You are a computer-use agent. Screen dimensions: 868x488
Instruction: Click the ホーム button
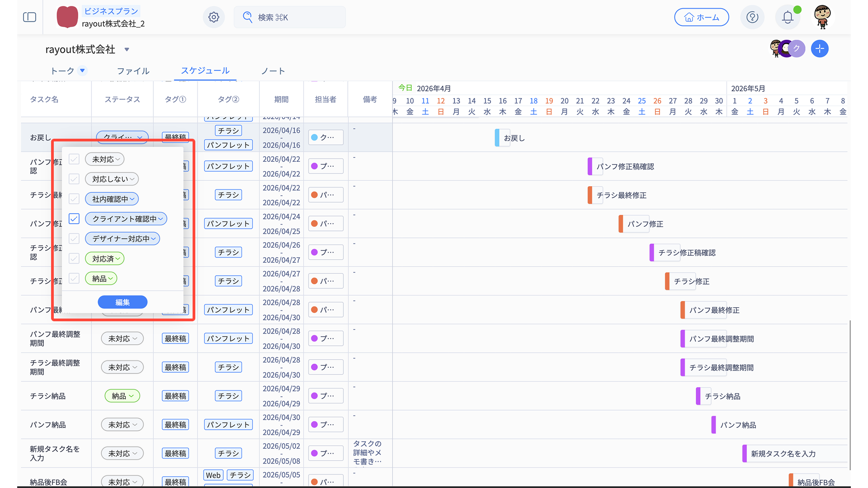point(701,17)
